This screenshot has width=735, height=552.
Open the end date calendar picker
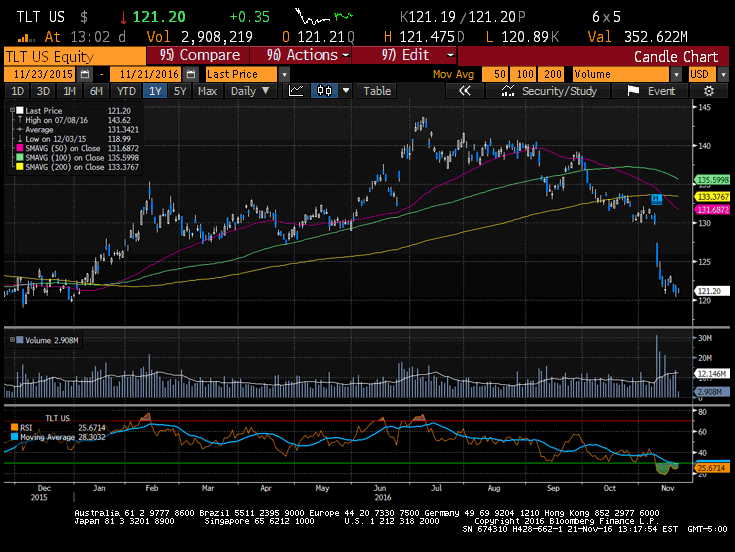click(190, 74)
